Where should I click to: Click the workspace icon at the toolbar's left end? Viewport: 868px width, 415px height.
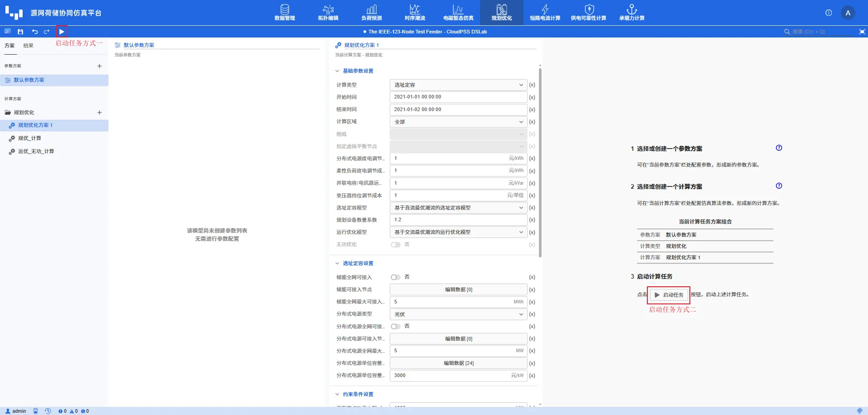pyautogui.click(x=7, y=32)
